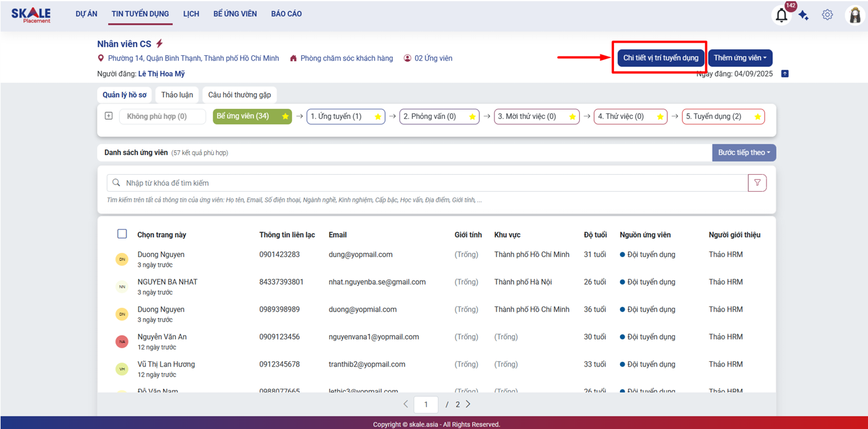This screenshot has width=868, height=429.
Task: Click the upload arrow icon near Ngày đăng
Action: 785,74
